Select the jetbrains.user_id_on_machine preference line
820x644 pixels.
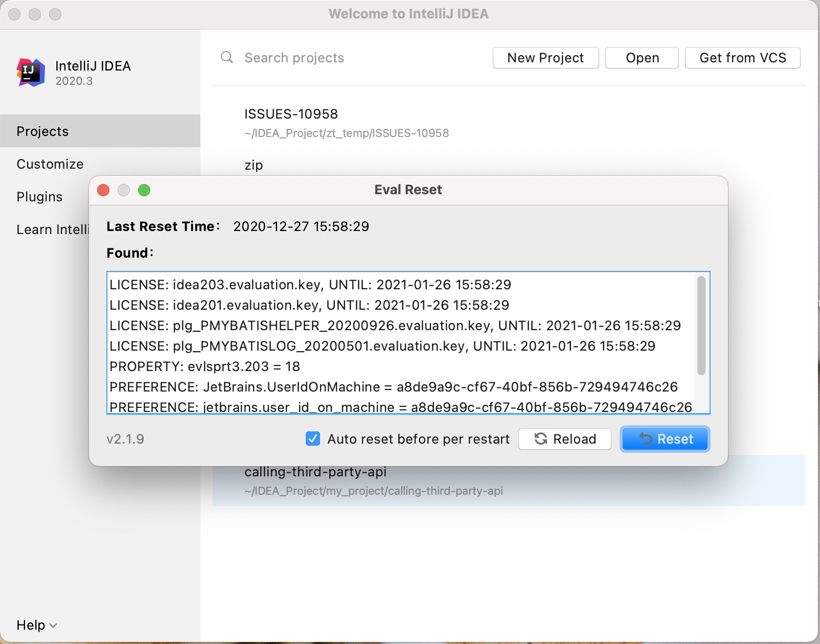coord(401,407)
